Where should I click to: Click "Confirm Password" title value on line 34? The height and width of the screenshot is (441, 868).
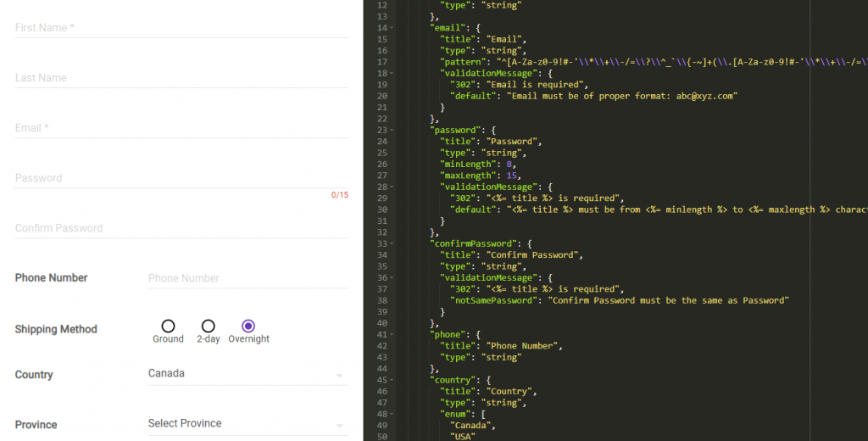[x=532, y=255]
